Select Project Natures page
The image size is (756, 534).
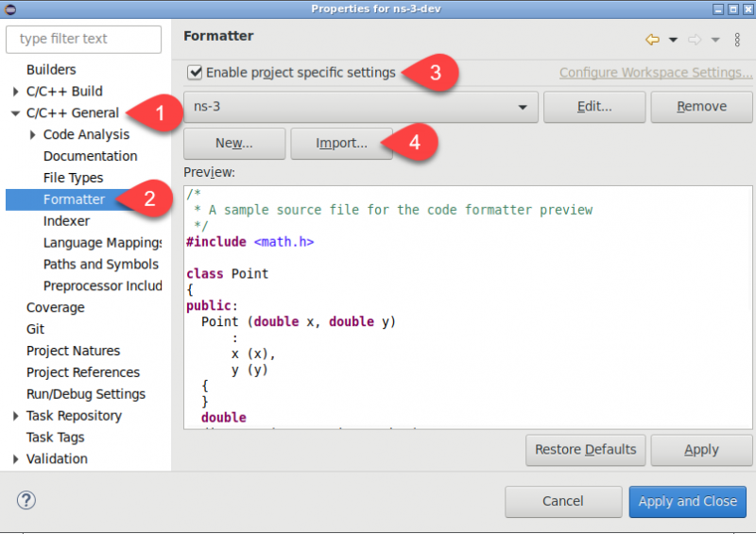73,351
